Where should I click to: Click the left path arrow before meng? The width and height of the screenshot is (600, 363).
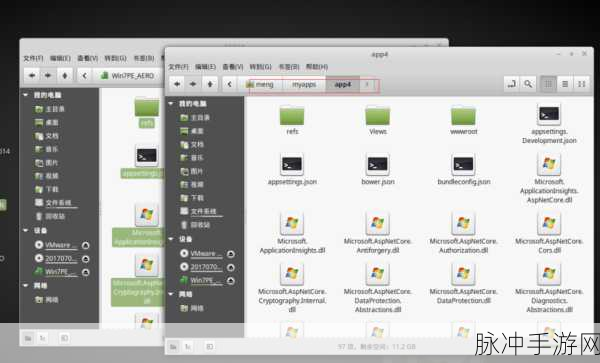[x=229, y=84]
